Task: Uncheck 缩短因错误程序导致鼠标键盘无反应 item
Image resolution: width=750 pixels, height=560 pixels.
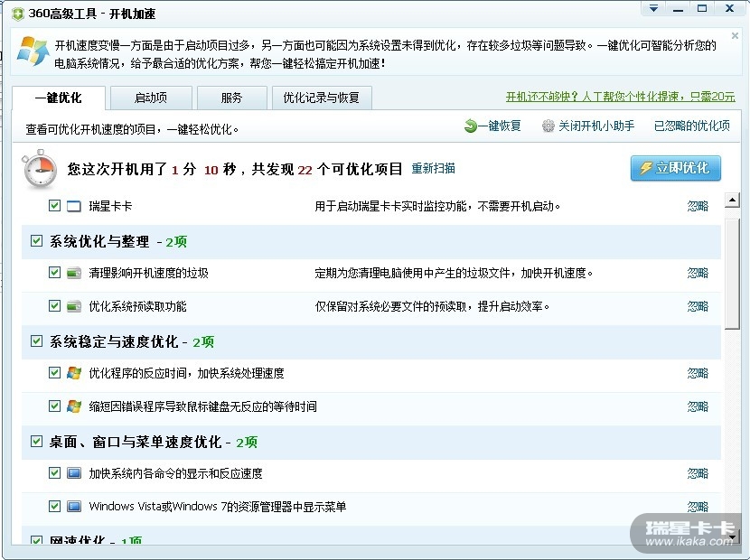Action: point(54,406)
